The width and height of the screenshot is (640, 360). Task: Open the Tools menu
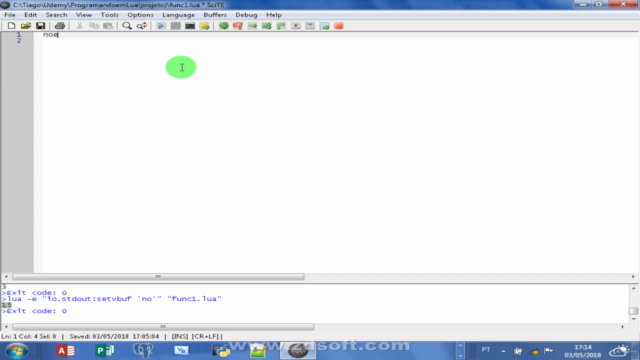tap(109, 15)
